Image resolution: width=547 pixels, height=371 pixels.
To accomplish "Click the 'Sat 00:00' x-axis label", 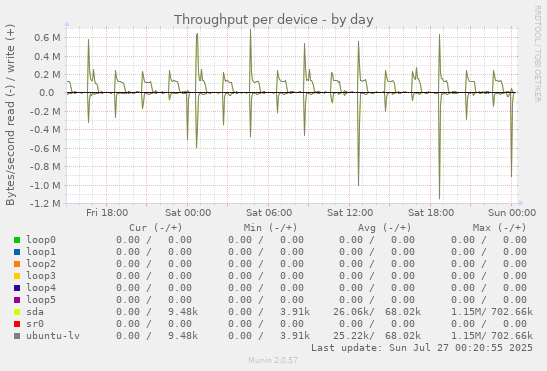I will (x=188, y=213).
